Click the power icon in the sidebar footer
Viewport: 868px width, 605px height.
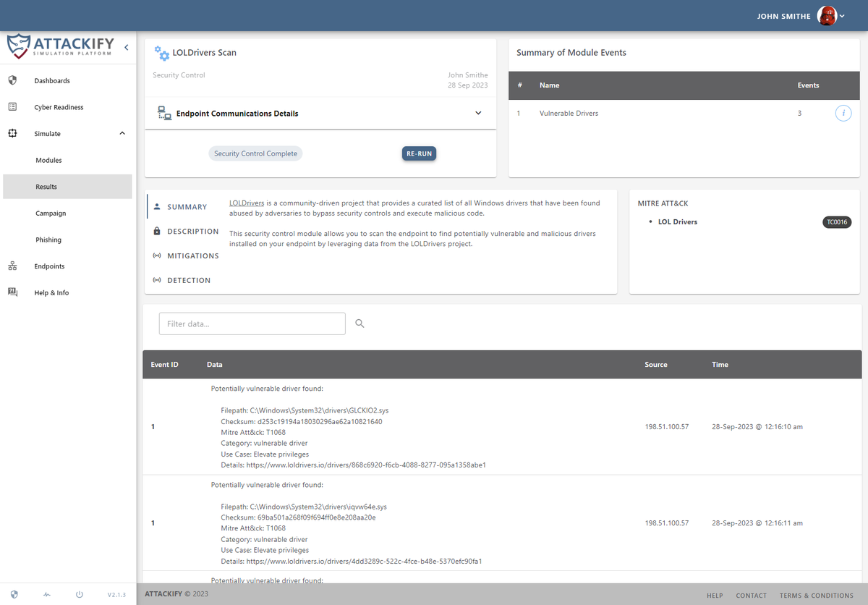[x=80, y=594]
